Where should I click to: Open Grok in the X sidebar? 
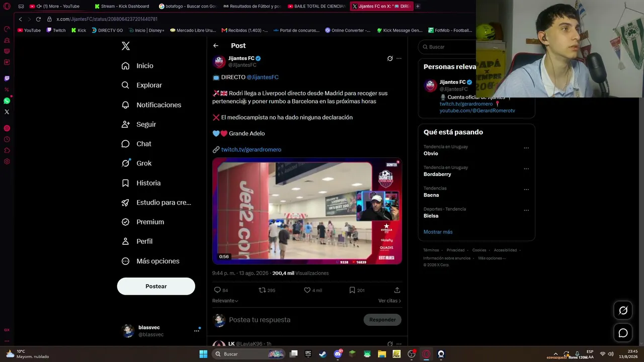136,163
